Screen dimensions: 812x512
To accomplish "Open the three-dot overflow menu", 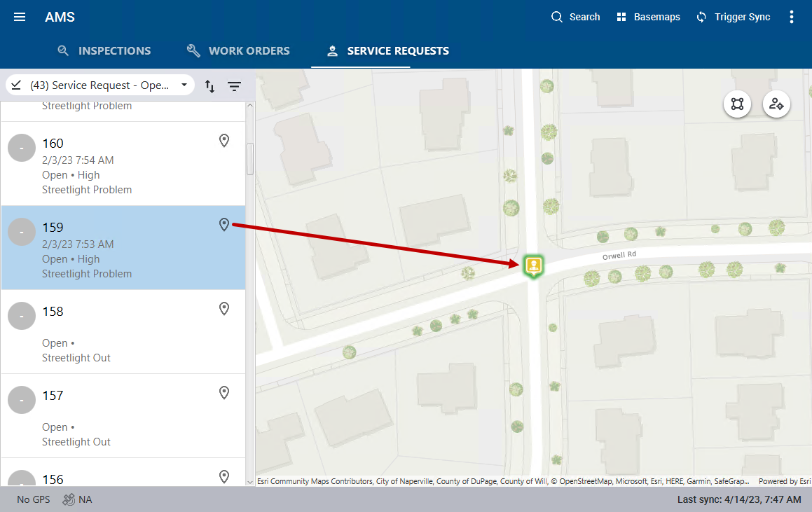I will (792, 17).
